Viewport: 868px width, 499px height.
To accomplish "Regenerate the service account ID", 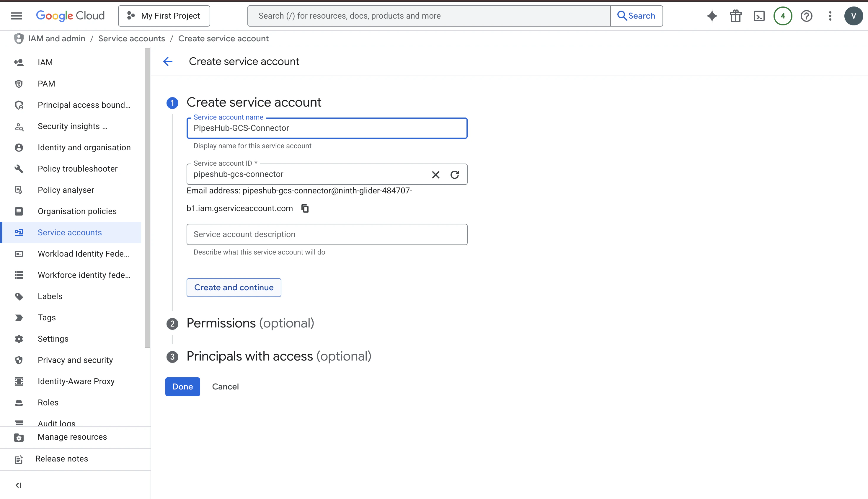I will pyautogui.click(x=455, y=175).
